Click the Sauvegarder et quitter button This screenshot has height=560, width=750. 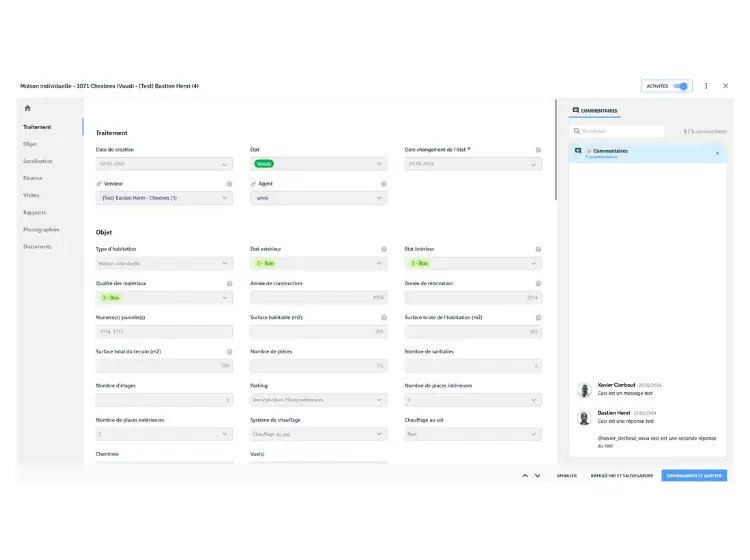coord(693,476)
